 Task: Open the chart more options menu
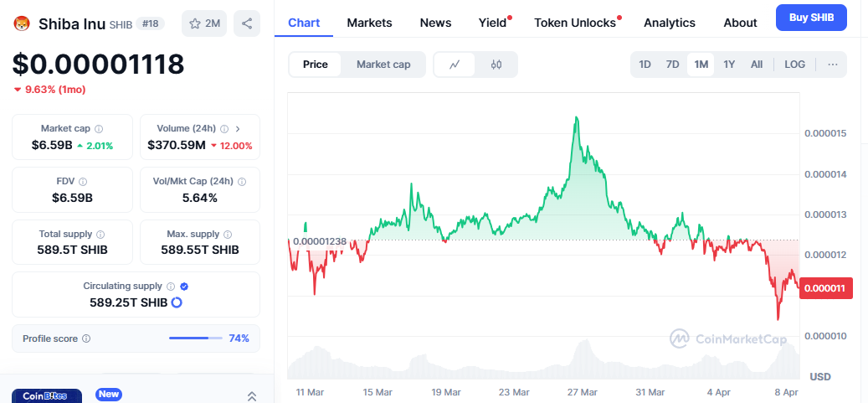833,65
